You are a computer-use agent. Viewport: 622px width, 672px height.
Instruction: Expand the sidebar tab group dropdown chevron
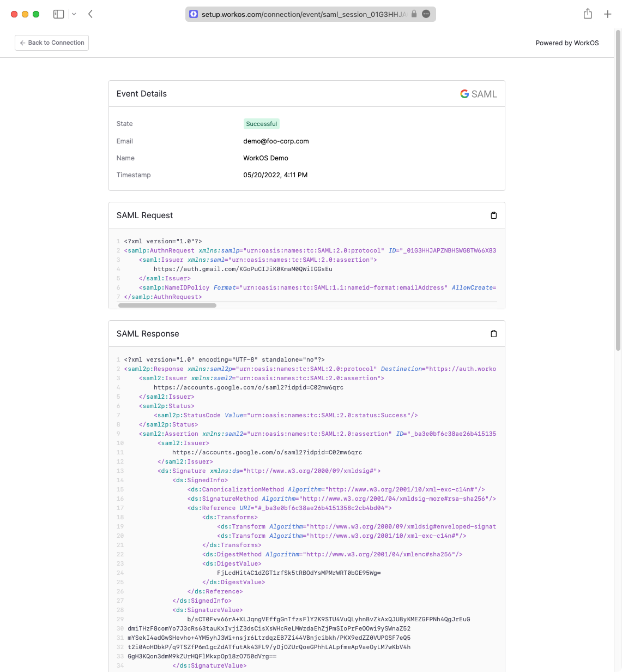pyautogui.click(x=74, y=14)
